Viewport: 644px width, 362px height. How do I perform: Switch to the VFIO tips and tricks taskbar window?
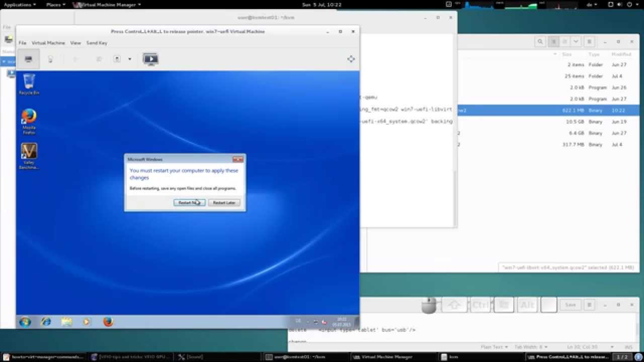click(x=131, y=357)
